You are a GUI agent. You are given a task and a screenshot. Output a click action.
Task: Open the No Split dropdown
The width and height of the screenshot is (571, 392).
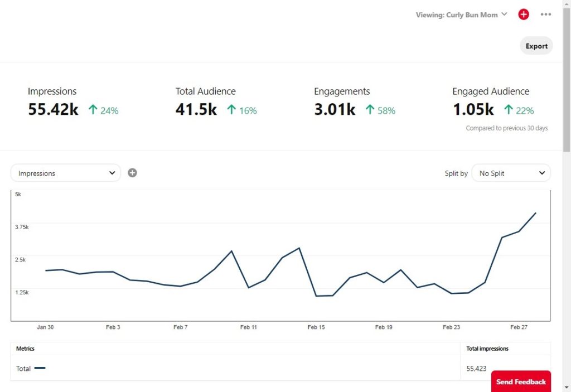click(511, 173)
